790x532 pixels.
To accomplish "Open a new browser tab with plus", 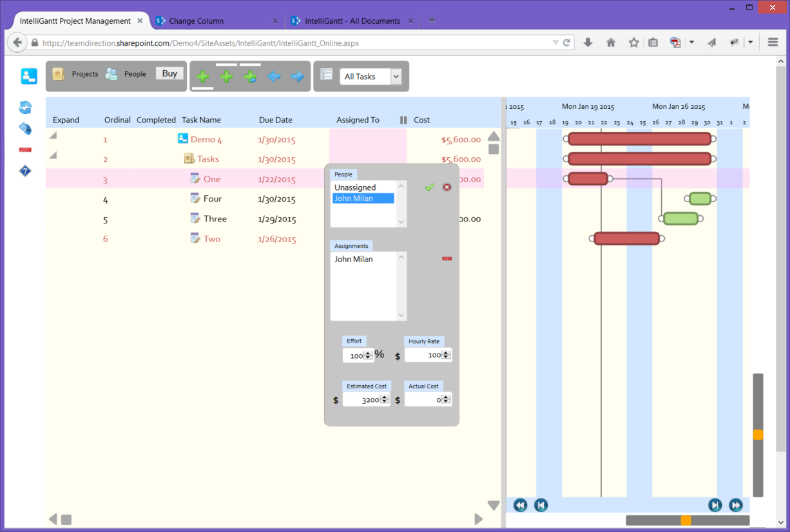I will click(432, 21).
